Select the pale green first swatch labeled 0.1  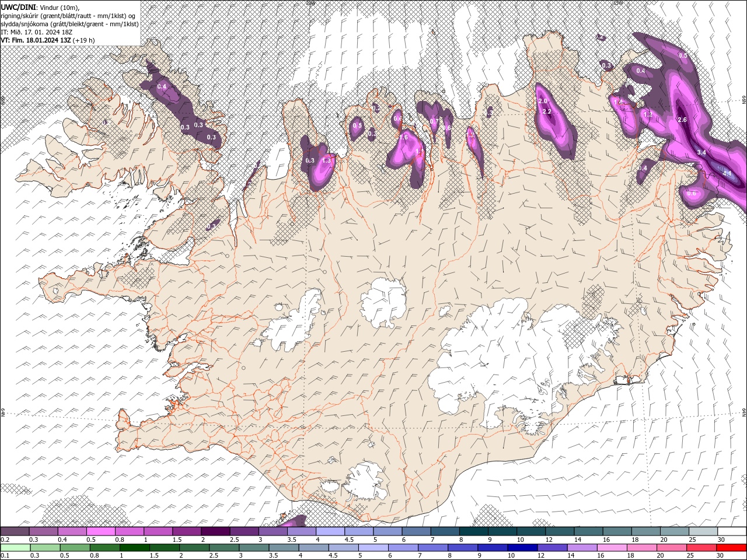coord(15,548)
